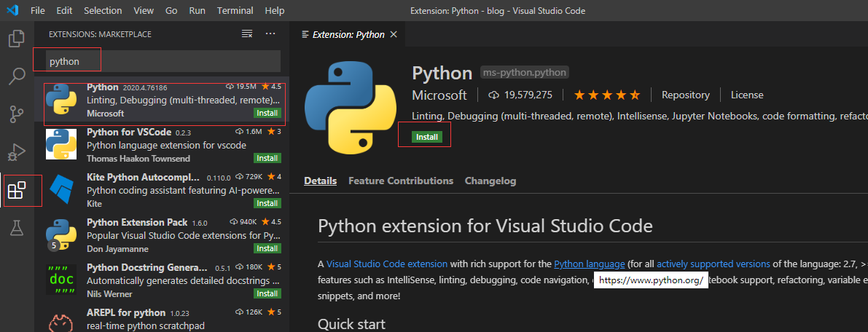Viewport: 868px width, 332px height.
Task: Open the Extensions view icon
Action: pos(16,191)
